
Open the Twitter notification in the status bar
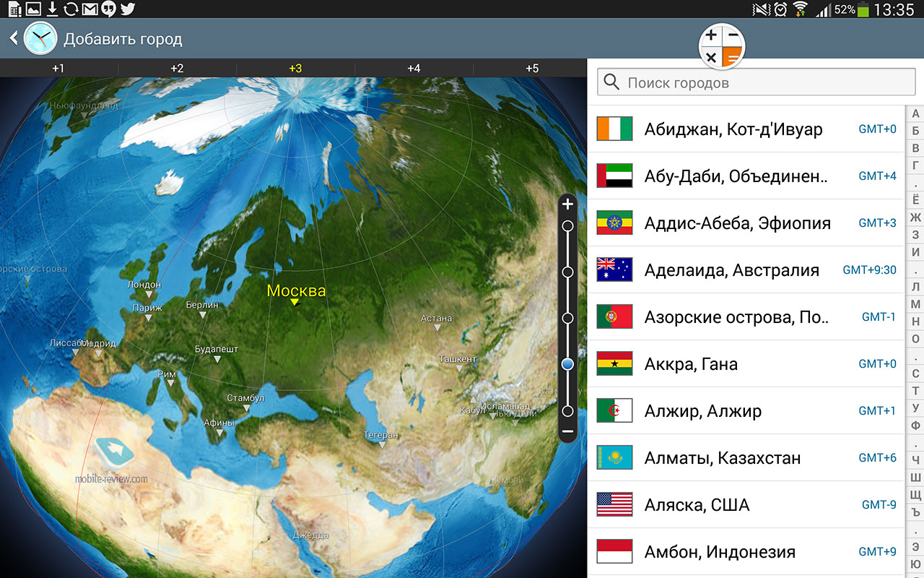pos(128,9)
